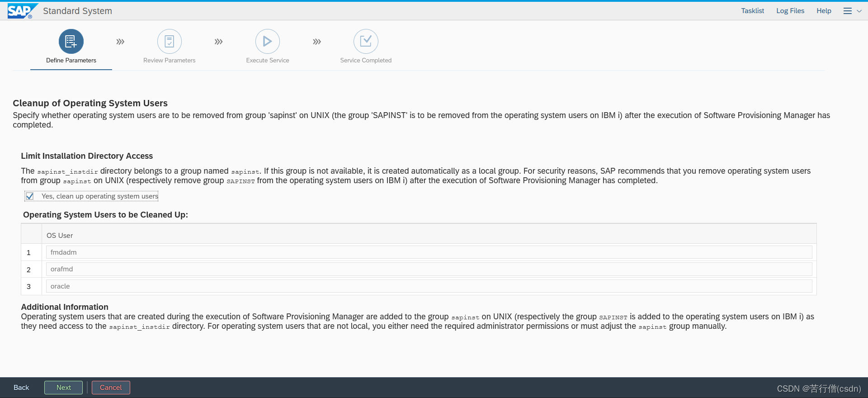This screenshot has height=398, width=868.
Task: Uncheck 'Yes, clean up operating system users'
Action: (30, 196)
